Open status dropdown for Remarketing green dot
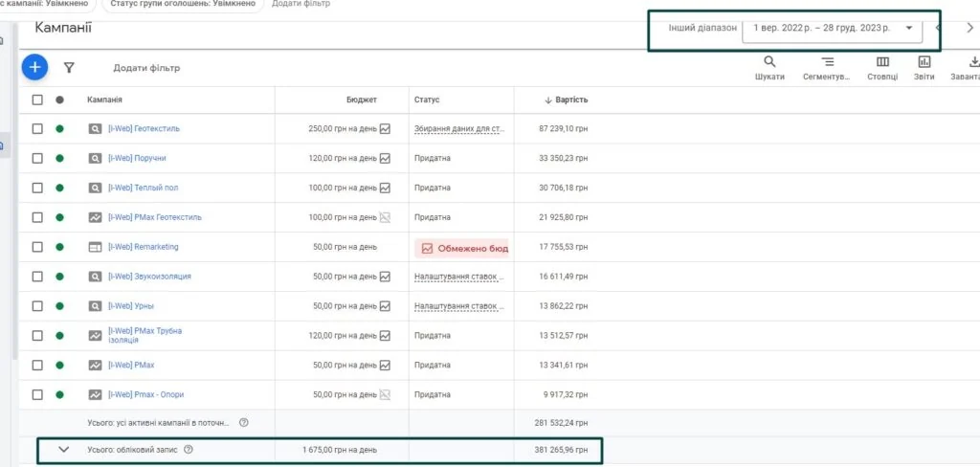Viewport: 980px width, 467px height. pyautogui.click(x=59, y=247)
